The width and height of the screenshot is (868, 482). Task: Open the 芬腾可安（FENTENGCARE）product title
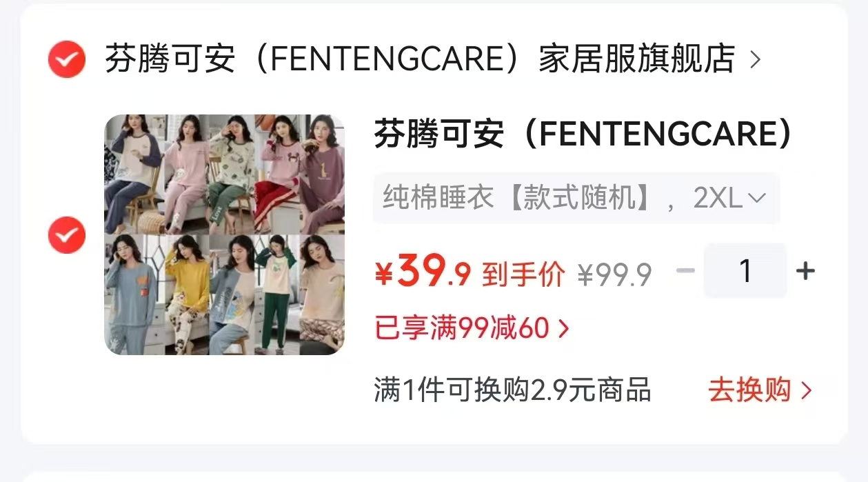pos(583,134)
